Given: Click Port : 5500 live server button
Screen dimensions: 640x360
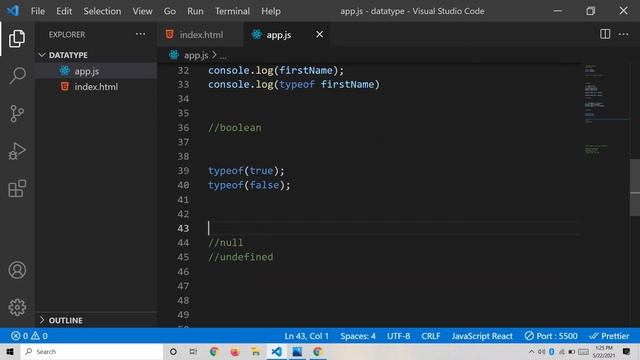Looking at the screenshot, I should [x=551, y=336].
